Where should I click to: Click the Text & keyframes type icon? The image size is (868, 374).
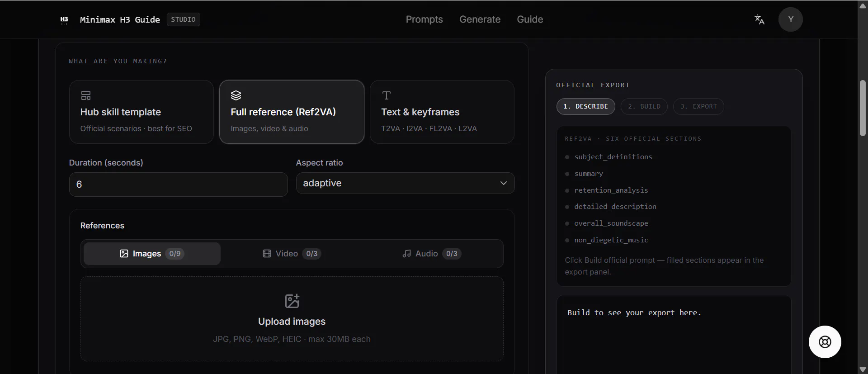pos(387,95)
